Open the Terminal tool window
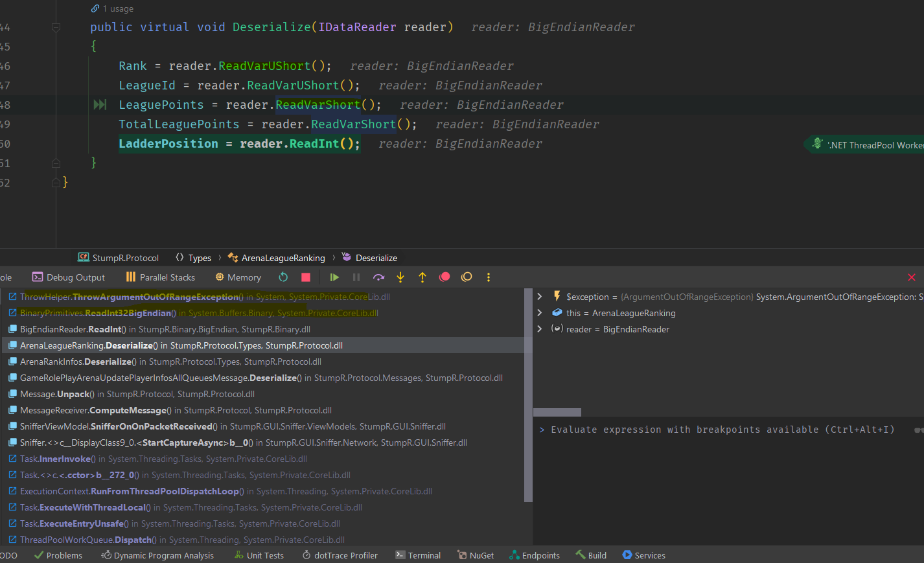 click(x=419, y=555)
